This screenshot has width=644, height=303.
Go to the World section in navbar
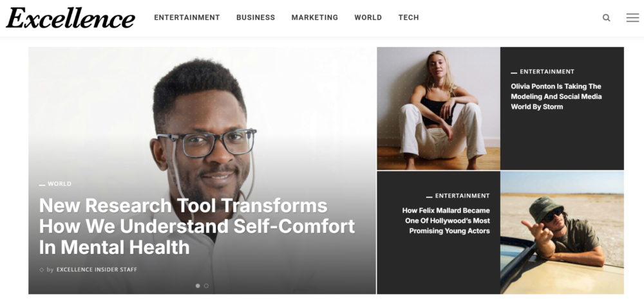pos(368,17)
